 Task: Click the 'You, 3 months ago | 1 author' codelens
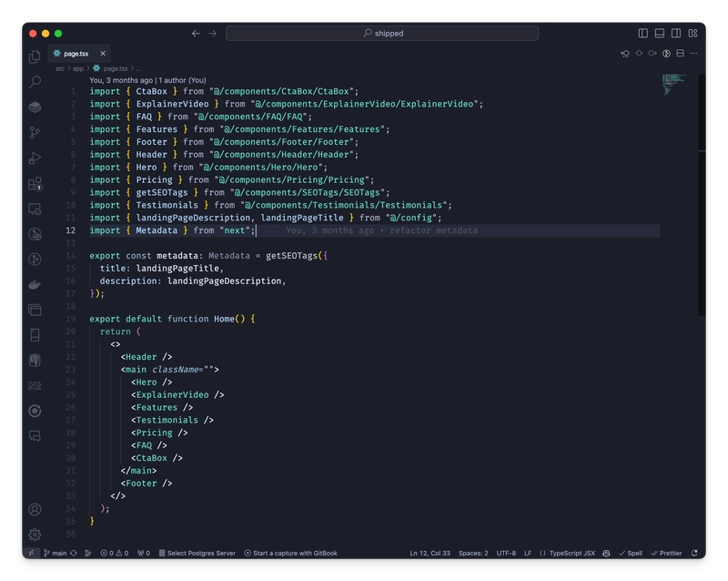pyautogui.click(x=147, y=80)
